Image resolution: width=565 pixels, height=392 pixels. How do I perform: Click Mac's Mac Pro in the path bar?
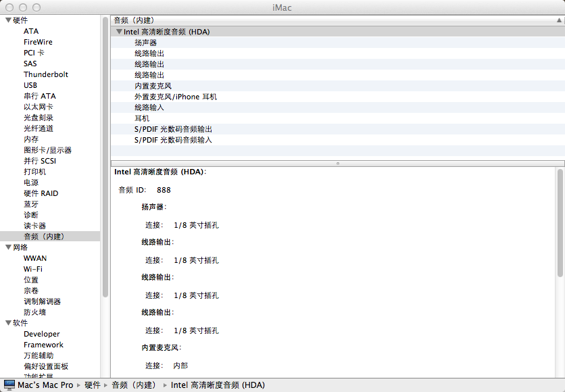(x=45, y=385)
